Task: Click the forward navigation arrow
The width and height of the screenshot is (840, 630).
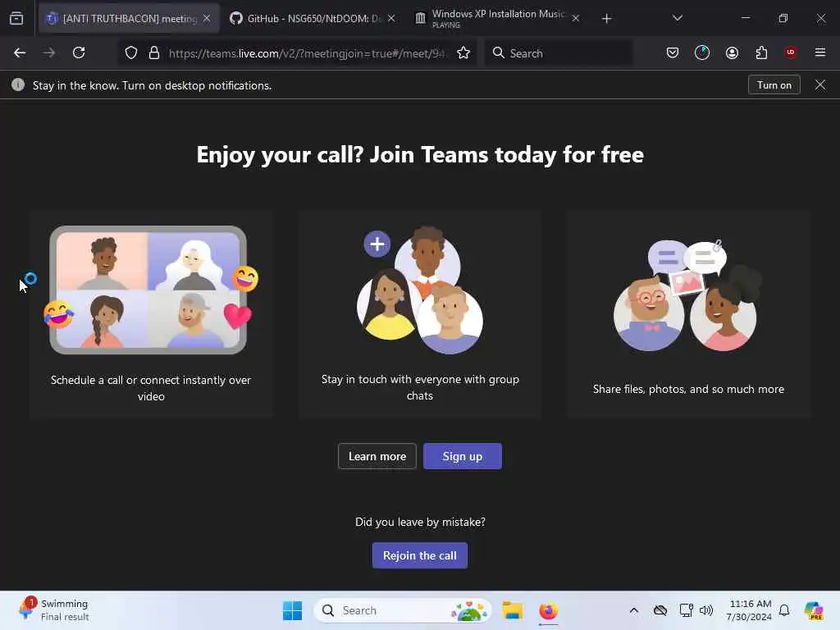Action: coord(49,52)
